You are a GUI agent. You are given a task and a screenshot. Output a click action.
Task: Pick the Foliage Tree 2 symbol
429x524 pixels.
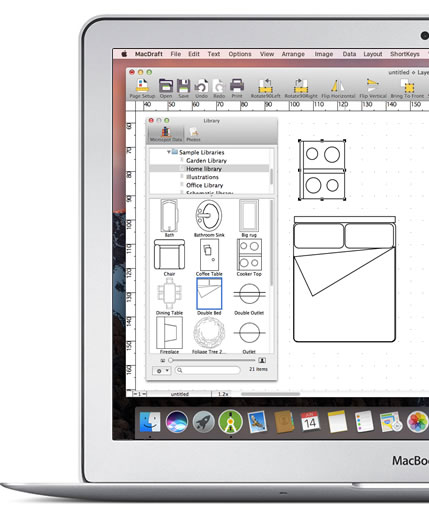(x=209, y=335)
